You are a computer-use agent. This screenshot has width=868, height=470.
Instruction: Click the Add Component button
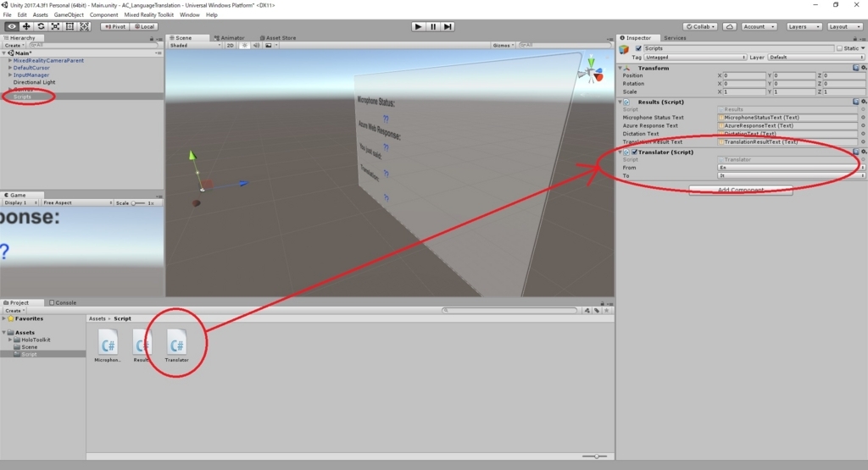tap(741, 190)
